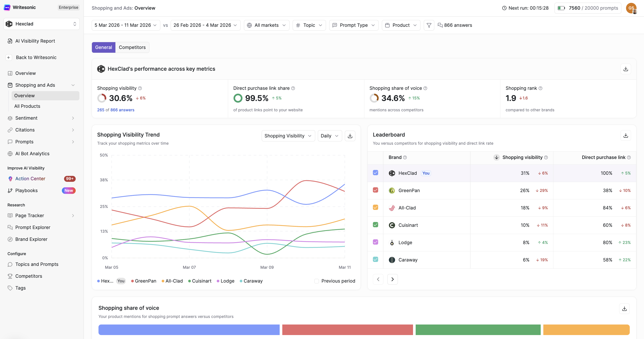Switch to the Competitors tab
This screenshot has width=644, height=339.
click(x=132, y=48)
